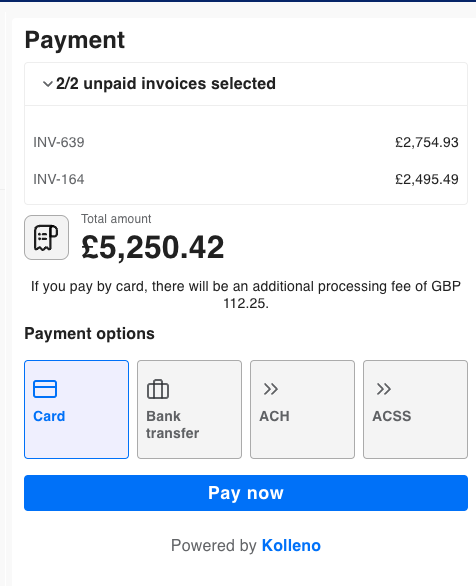Click the £2,754.93 invoice amount
Screen dimensions: 476x586
coord(427,142)
